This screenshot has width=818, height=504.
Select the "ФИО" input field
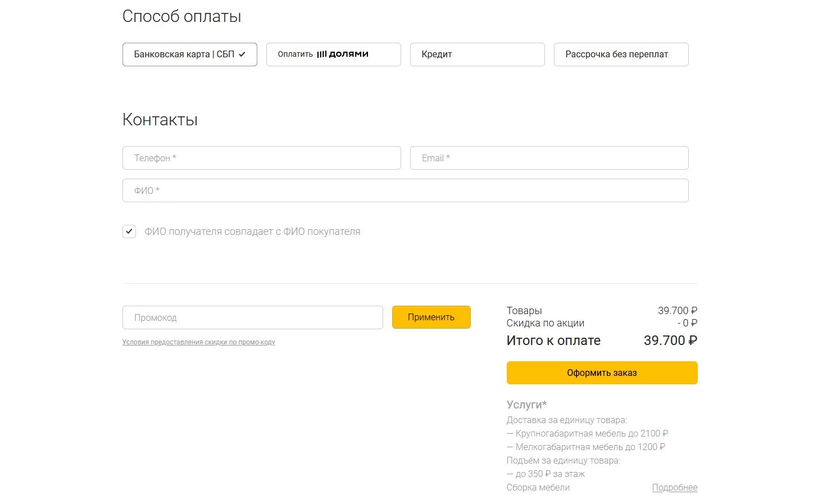coord(405,190)
